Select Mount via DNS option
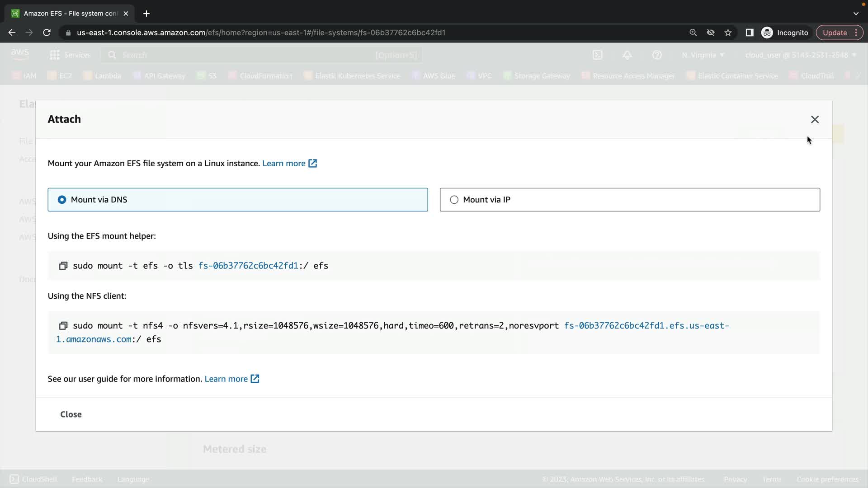The width and height of the screenshot is (868, 488). tap(62, 200)
